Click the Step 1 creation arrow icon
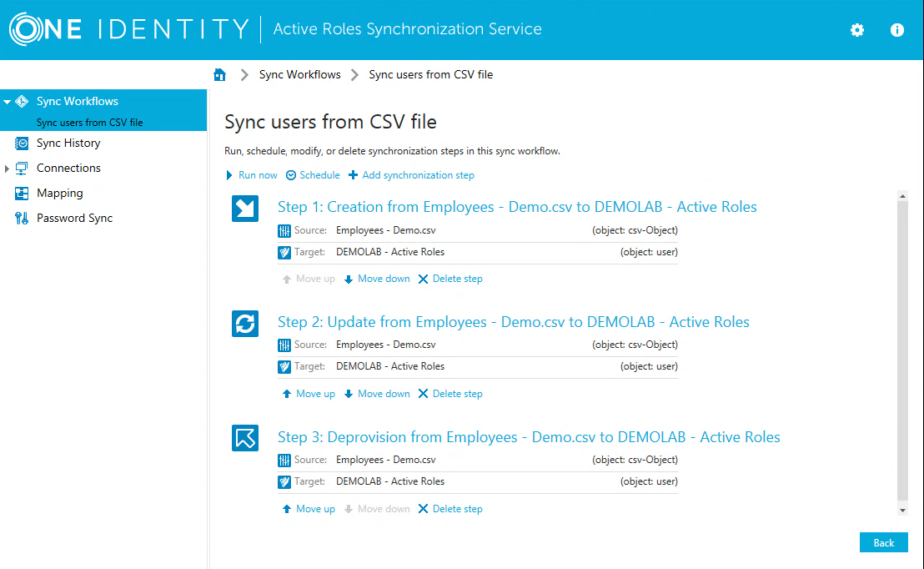Viewport: 924px width, 569px height. point(245,209)
